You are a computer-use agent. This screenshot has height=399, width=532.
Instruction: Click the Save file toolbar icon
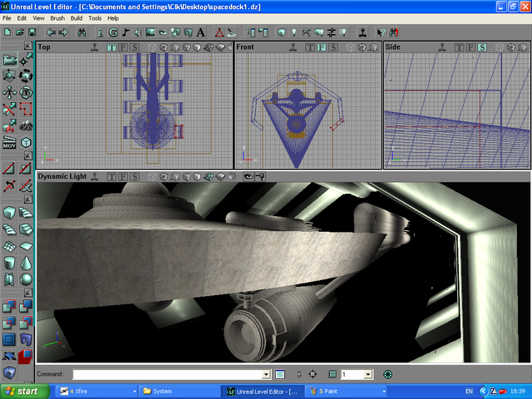tap(32, 32)
